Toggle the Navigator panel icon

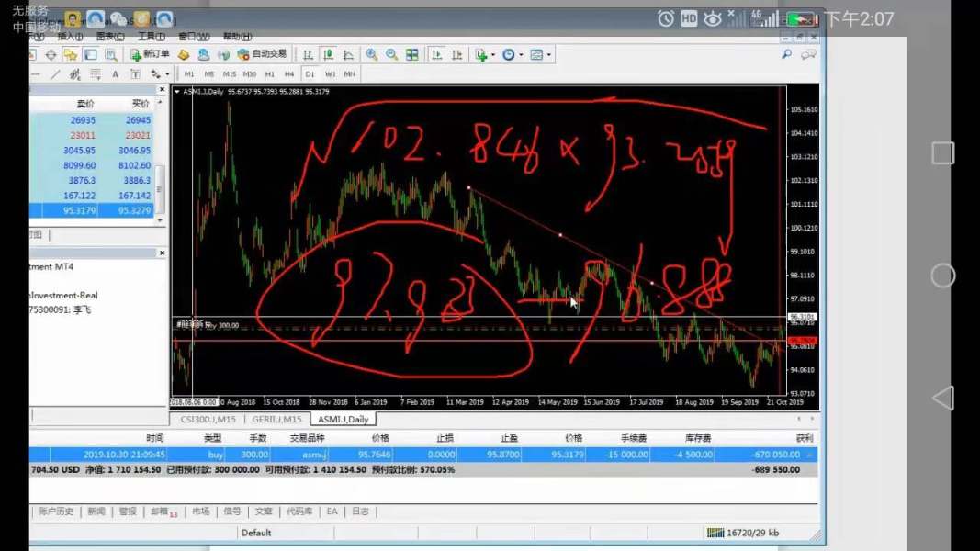click(91, 55)
